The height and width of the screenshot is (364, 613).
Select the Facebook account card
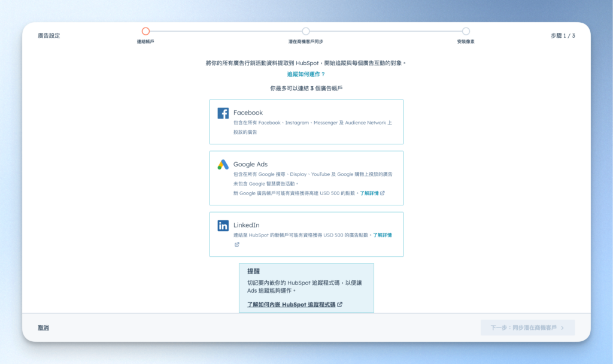pos(306,122)
